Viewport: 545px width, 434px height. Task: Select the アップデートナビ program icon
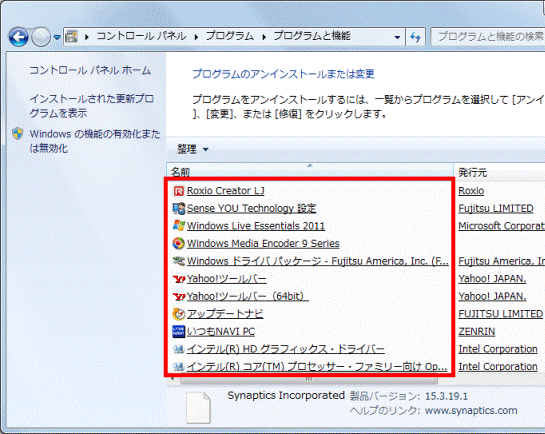pos(178,314)
